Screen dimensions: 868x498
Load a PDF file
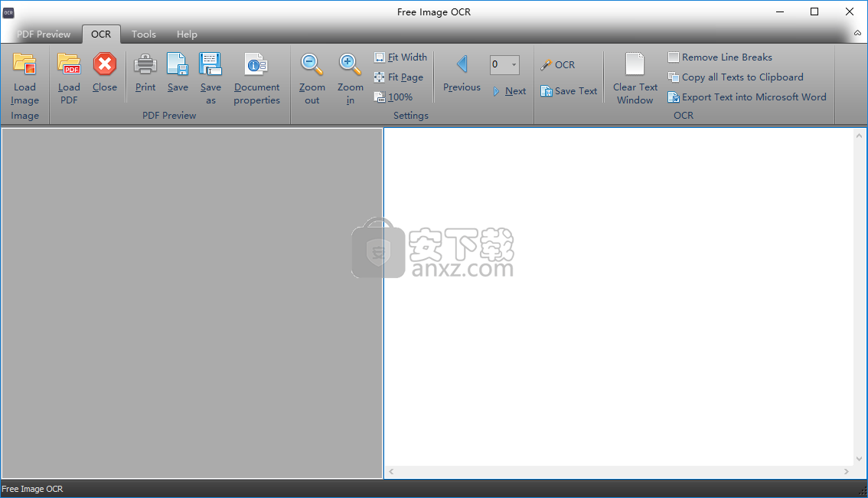click(x=69, y=79)
